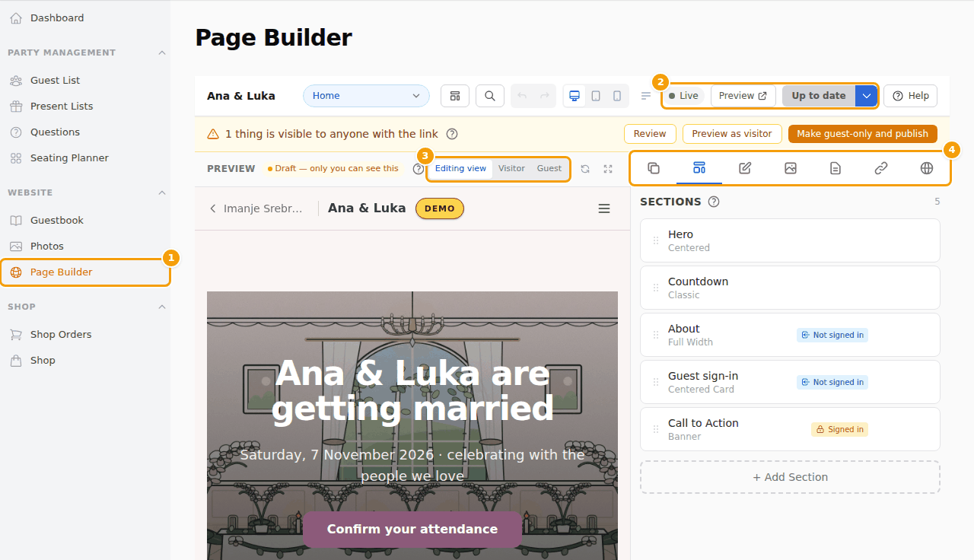Open the Home page selector dropdown
The width and height of the screenshot is (974, 560).
point(366,96)
